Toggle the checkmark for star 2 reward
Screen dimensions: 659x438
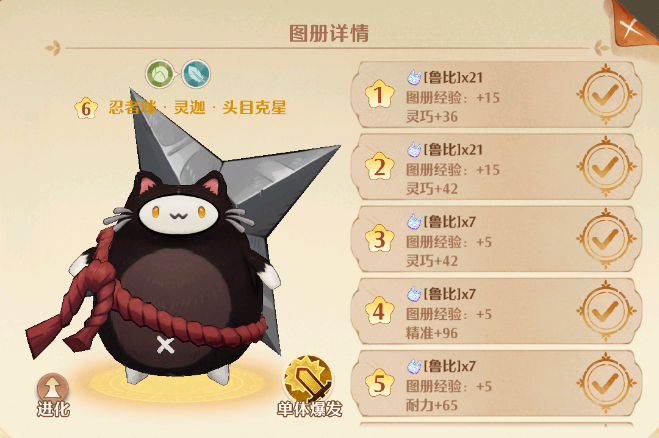pos(606,166)
